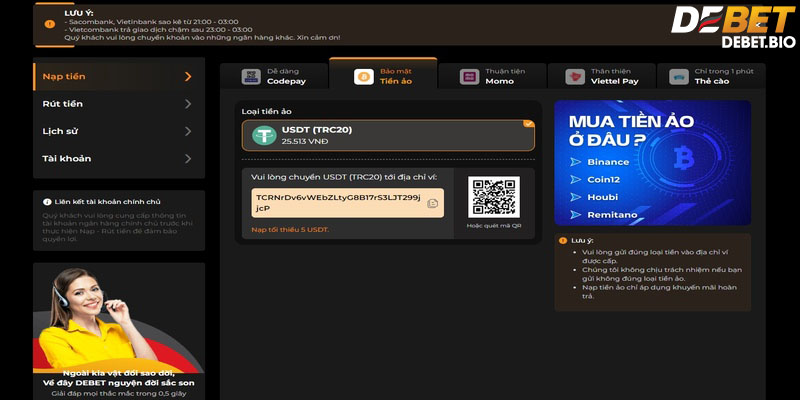Screen dimensions: 800x400
Task: Switch to the Codepay tab
Action: pos(274,76)
